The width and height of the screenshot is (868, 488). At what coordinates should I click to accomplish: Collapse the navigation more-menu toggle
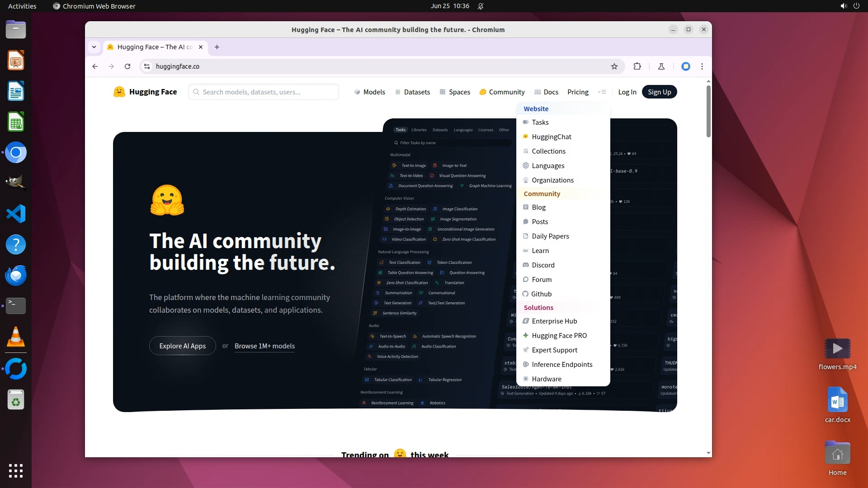[602, 92]
